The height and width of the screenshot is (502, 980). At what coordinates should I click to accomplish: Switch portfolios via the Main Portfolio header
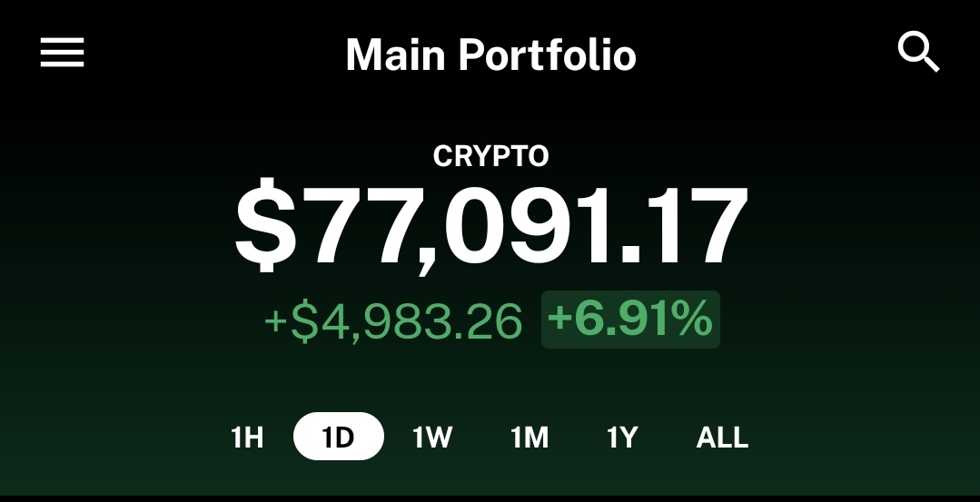(x=490, y=55)
